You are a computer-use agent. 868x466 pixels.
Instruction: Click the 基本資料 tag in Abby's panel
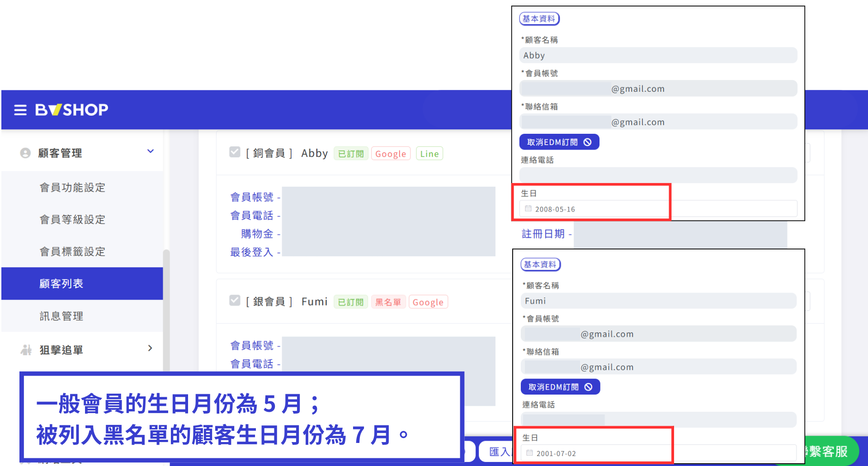(539, 19)
